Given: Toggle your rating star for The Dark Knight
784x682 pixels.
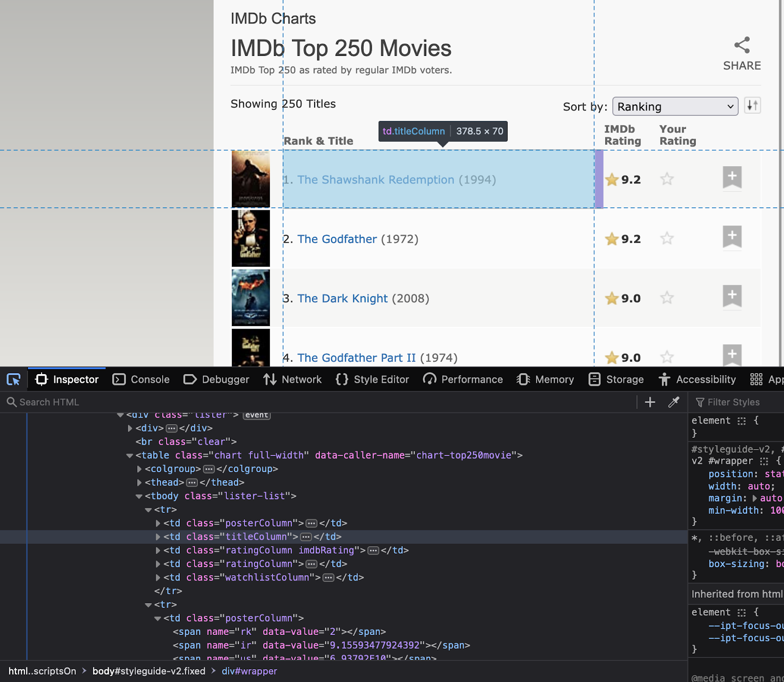Looking at the screenshot, I should tap(667, 298).
